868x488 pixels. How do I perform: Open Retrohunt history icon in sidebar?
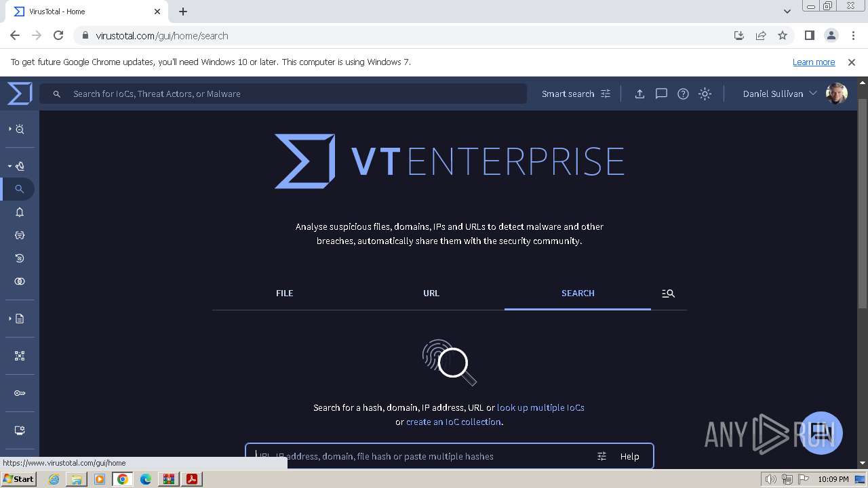tap(20, 258)
